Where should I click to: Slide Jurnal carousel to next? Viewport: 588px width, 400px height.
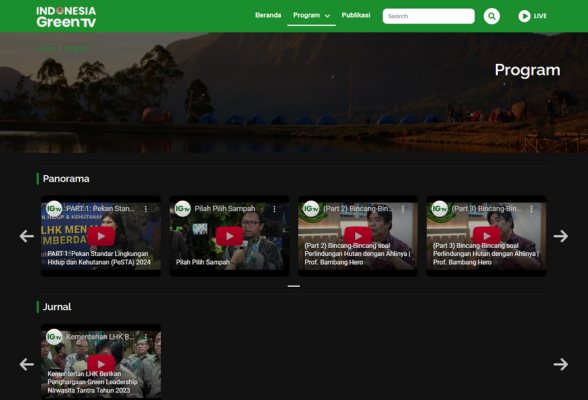[561, 364]
